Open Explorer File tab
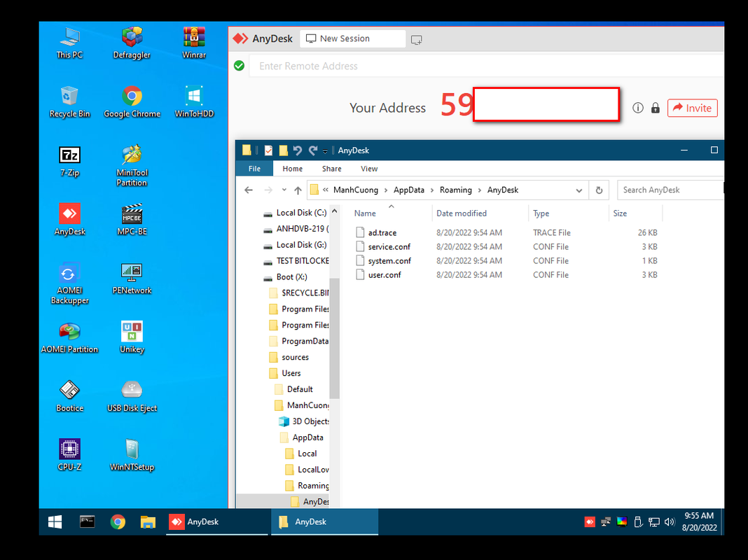Viewport: 748px width, 560px height. click(254, 169)
